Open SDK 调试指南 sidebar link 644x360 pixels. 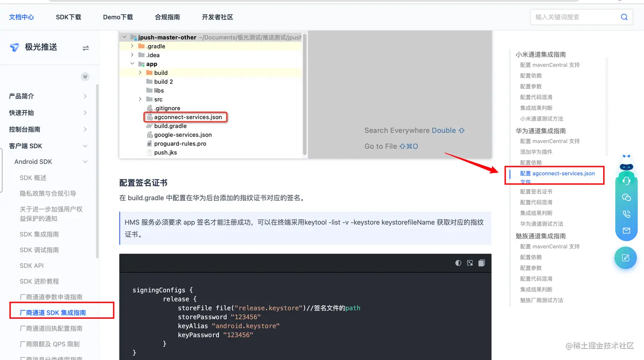click(x=39, y=251)
